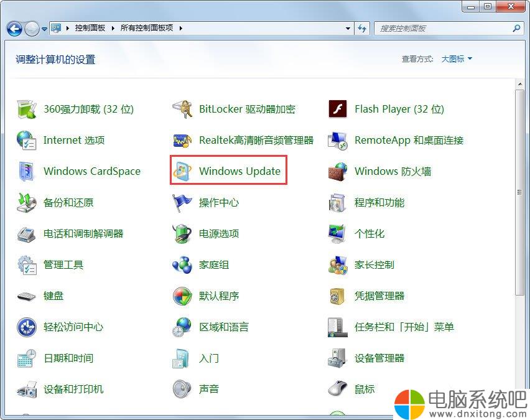Open 键盘 keyboard icon

pos(26,296)
